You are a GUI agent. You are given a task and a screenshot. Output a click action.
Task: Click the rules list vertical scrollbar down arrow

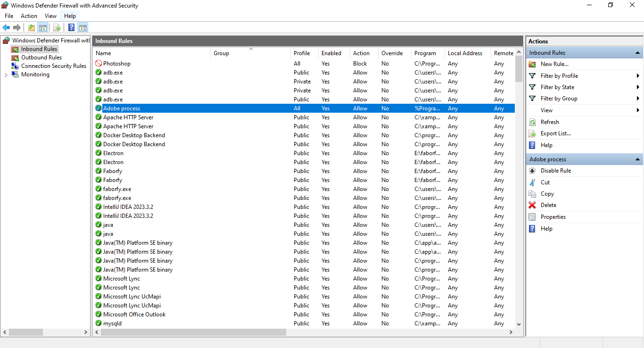point(519,324)
